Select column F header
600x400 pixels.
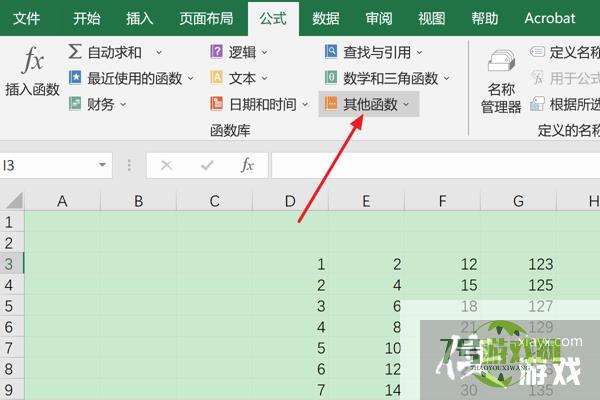pos(442,201)
